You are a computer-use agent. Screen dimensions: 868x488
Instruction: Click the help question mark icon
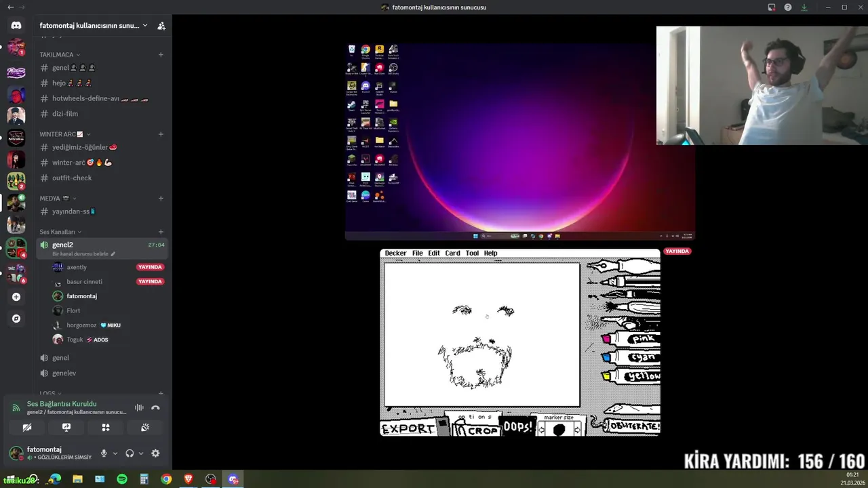[788, 7]
